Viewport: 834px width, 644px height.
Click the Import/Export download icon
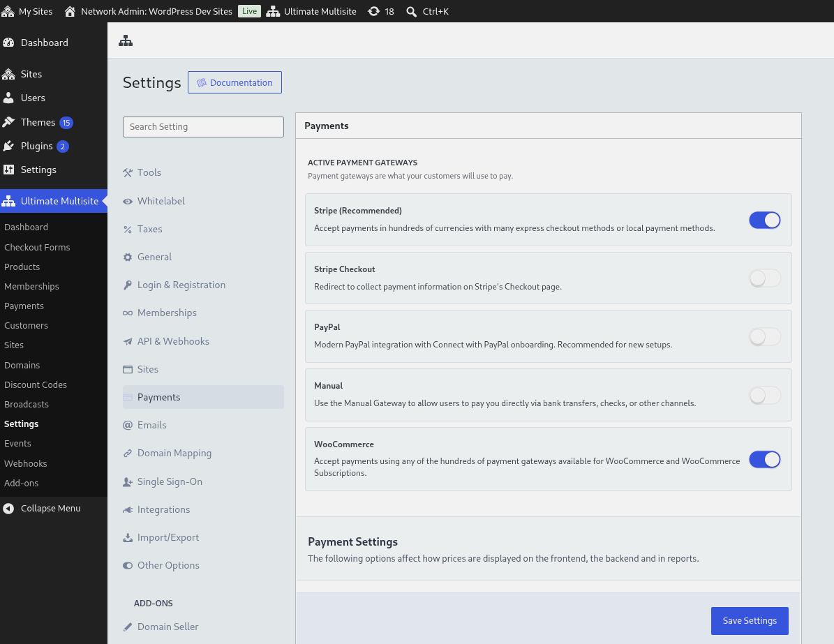128,538
